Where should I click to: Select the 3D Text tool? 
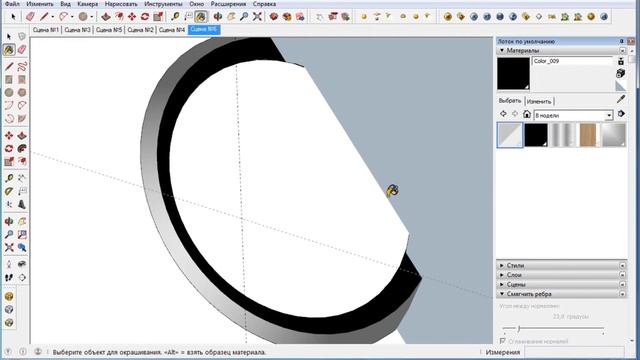(x=22, y=204)
